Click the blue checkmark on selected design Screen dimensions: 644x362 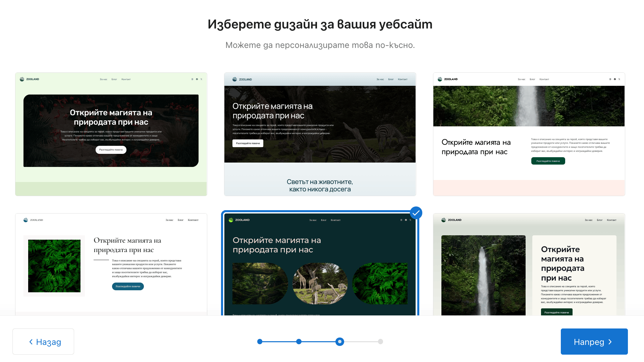pos(416,213)
